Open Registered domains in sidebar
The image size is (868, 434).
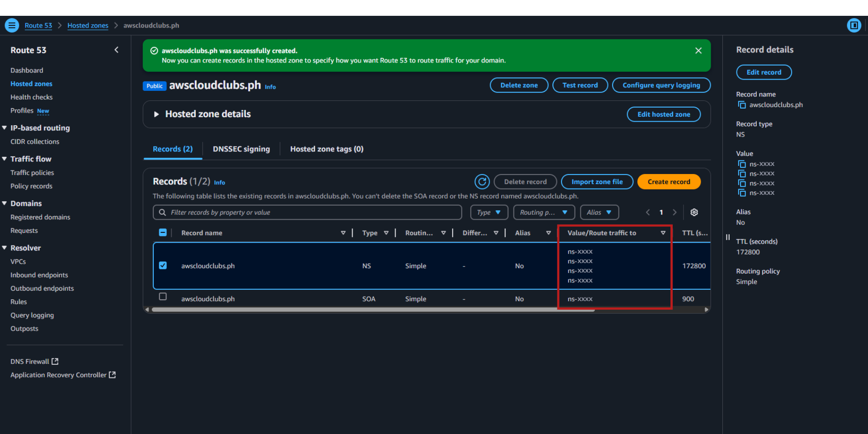(x=40, y=217)
